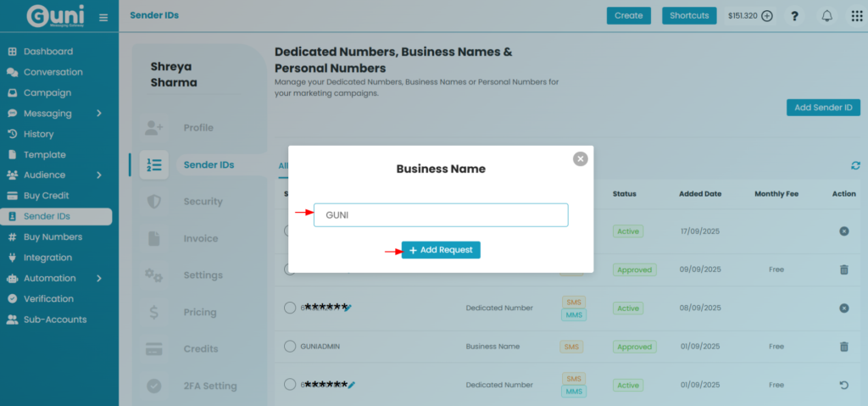Refresh the sender IDs list
This screenshot has width=868, height=406.
(x=855, y=165)
